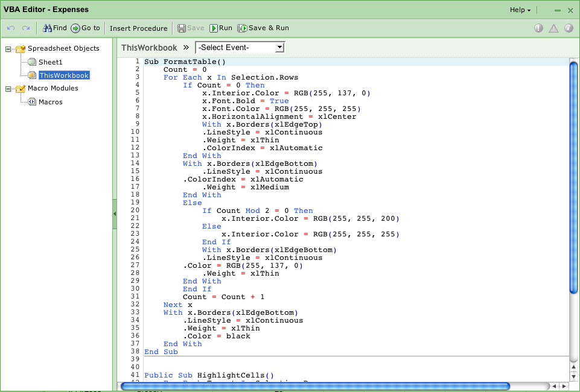Click line number 20 in gutter

click(135, 210)
